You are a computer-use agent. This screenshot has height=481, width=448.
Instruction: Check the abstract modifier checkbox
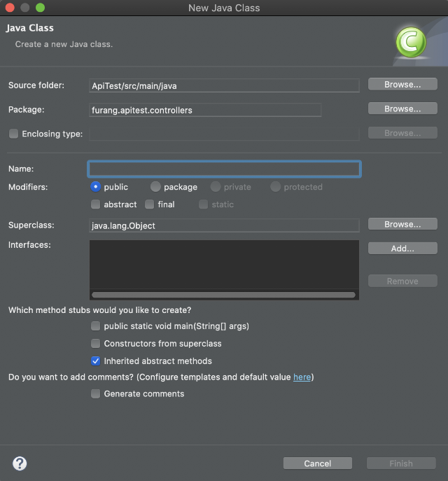coord(95,204)
